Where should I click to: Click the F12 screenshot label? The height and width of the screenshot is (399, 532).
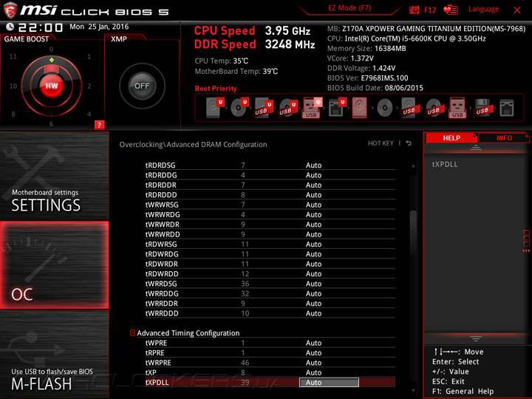(x=430, y=10)
